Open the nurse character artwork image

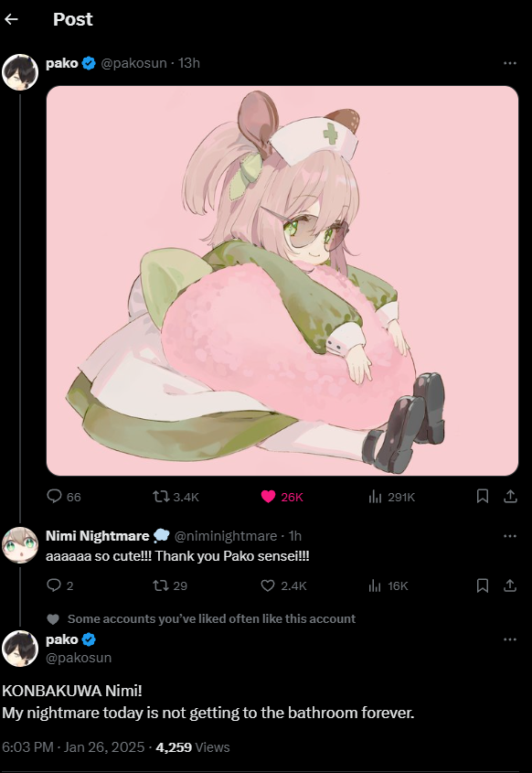pyautogui.click(x=282, y=281)
